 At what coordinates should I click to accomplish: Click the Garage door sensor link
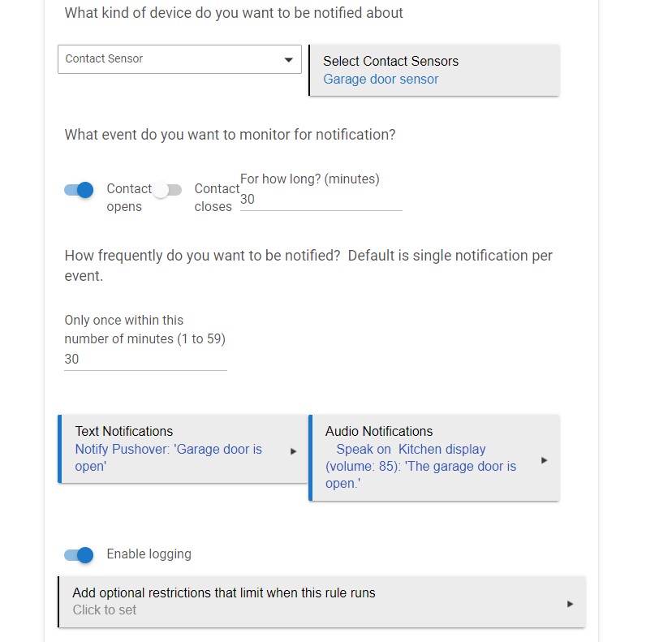(x=381, y=80)
